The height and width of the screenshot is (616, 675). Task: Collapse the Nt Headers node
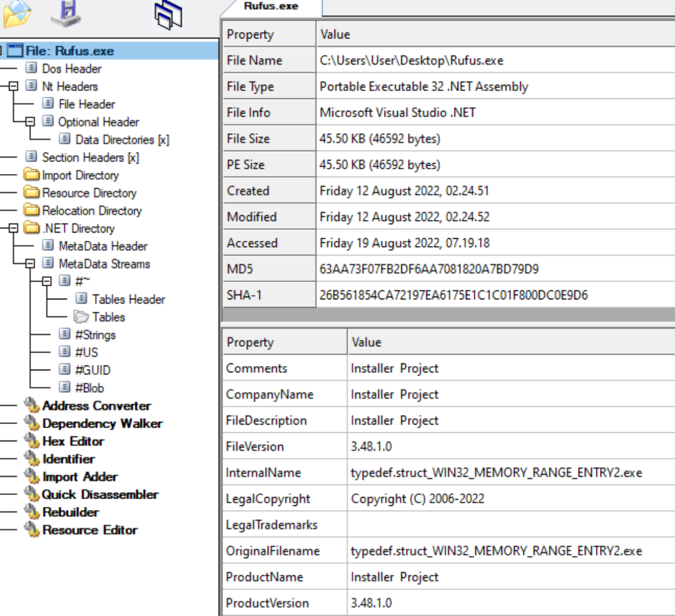pyautogui.click(x=13, y=86)
